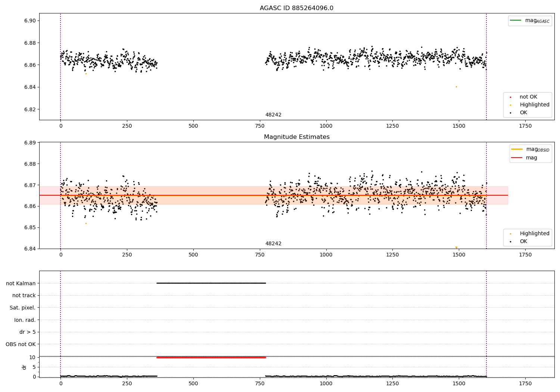The height and width of the screenshot is (392, 560).
Task: Click the red dr=10 data segment
Action: pos(211,358)
